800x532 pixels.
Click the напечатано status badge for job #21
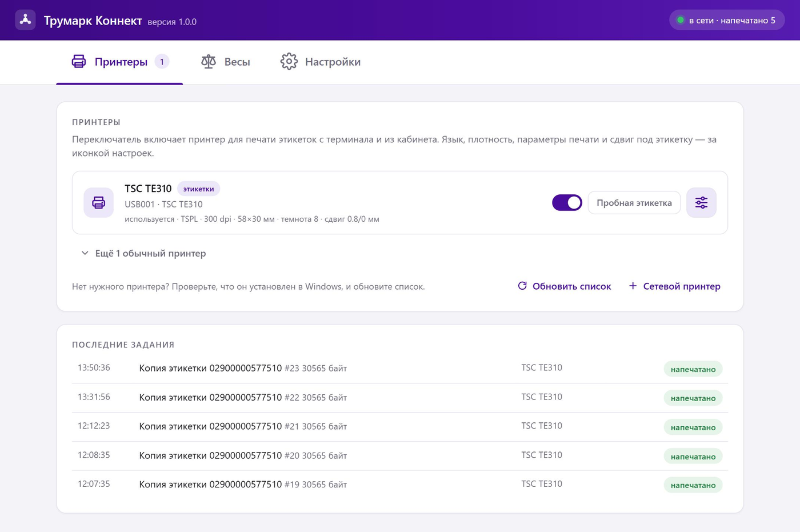pos(693,427)
